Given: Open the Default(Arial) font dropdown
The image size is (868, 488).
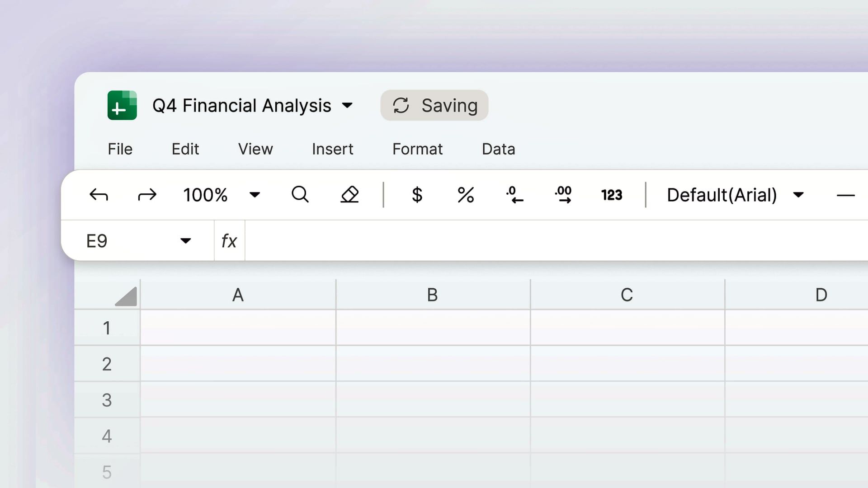Looking at the screenshot, I should click(798, 195).
